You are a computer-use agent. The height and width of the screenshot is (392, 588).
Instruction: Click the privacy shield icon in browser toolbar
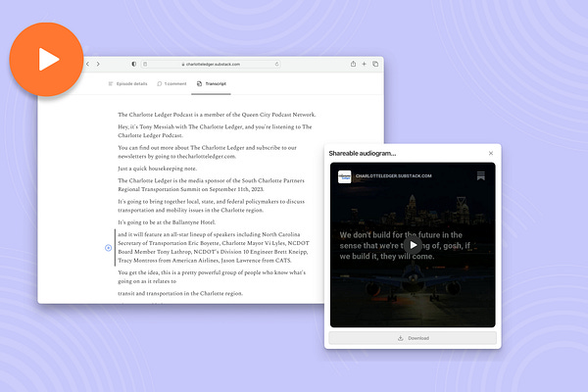click(x=134, y=64)
